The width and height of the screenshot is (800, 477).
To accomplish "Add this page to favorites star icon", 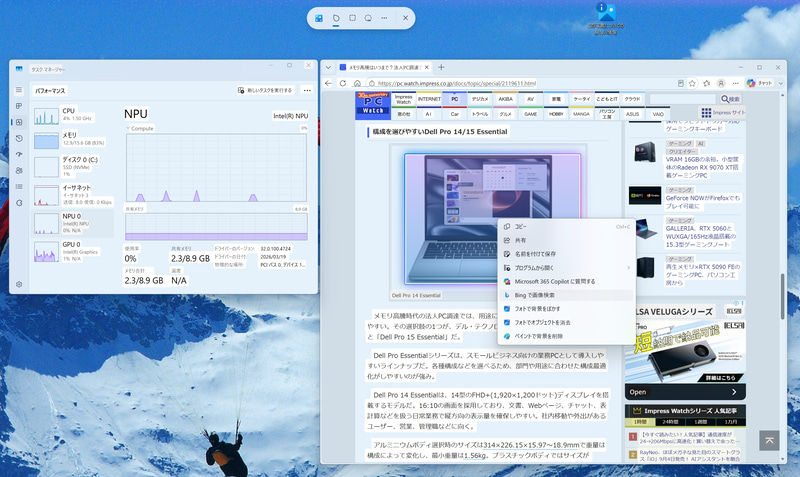I will coord(692,83).
